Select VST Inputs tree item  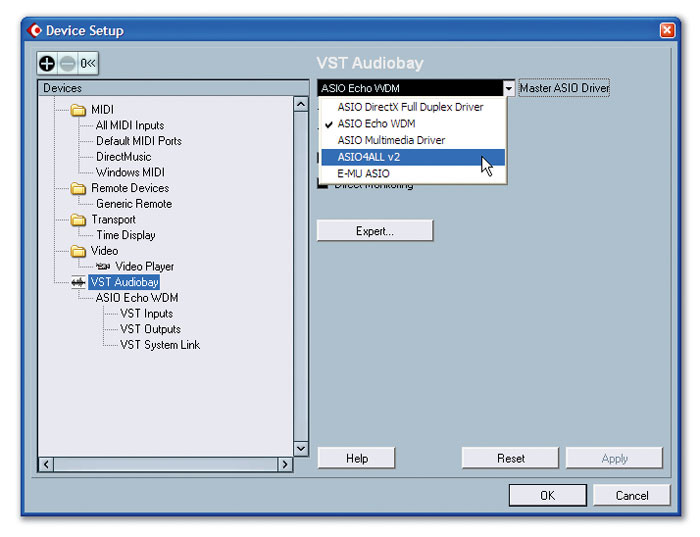[x=146, y=314]
